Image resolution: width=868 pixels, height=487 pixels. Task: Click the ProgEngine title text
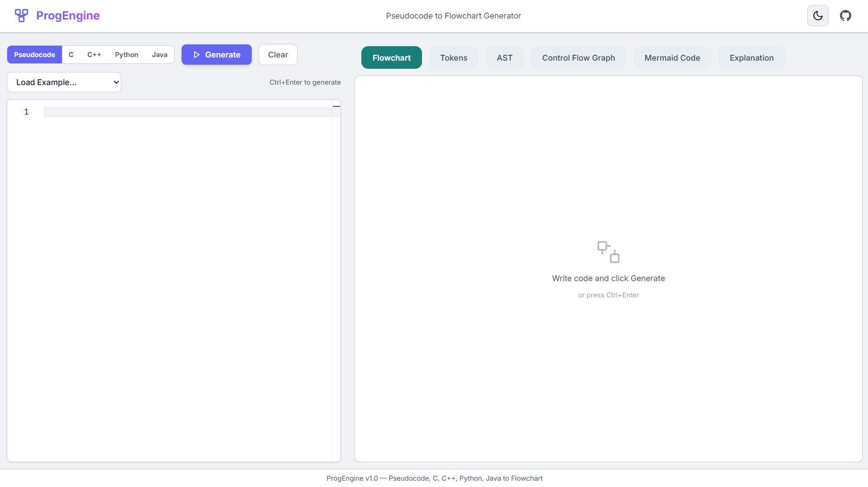(x=68, y=15)
